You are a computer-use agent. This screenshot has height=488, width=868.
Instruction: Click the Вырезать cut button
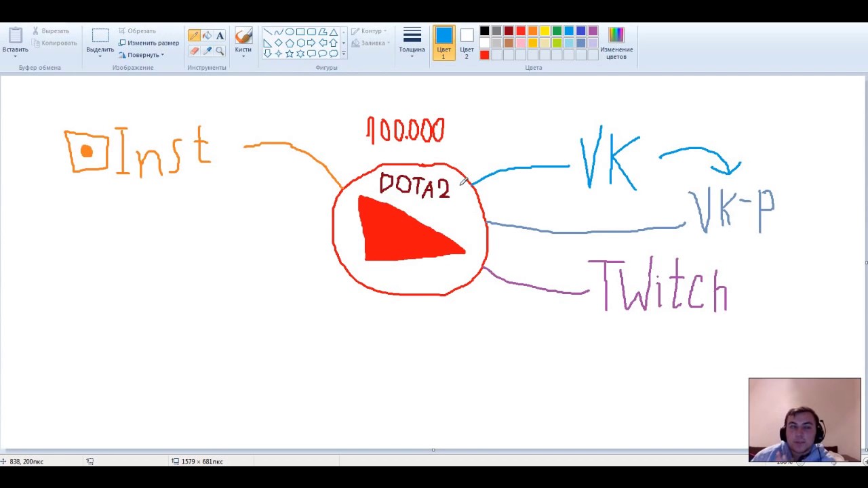(x=51, y=31)
